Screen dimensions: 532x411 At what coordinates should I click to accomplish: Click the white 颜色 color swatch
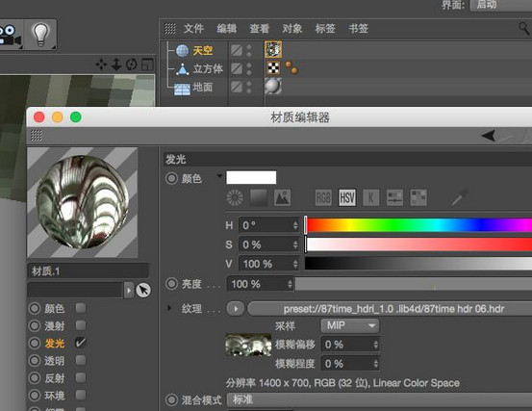click(x=251, y=177)
